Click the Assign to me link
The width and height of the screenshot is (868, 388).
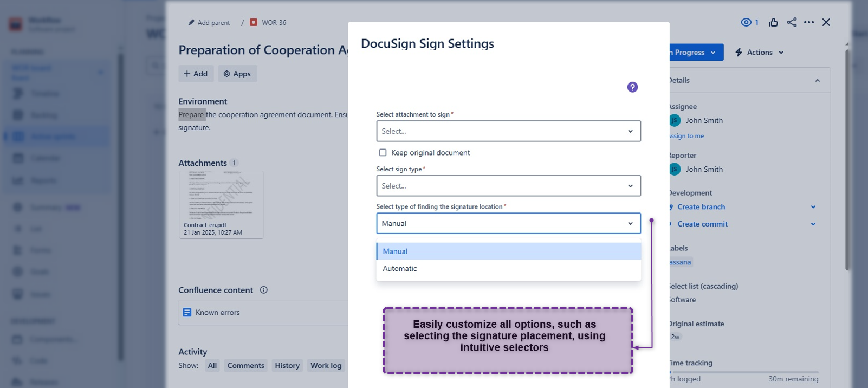coord(686,136)
